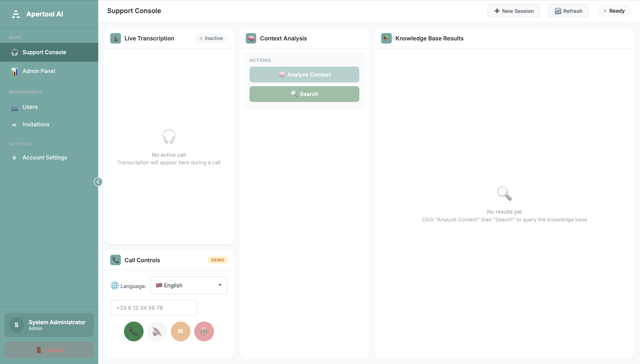
Task: Click the Users icon in the sidebar
Action: tap(14, 107)
